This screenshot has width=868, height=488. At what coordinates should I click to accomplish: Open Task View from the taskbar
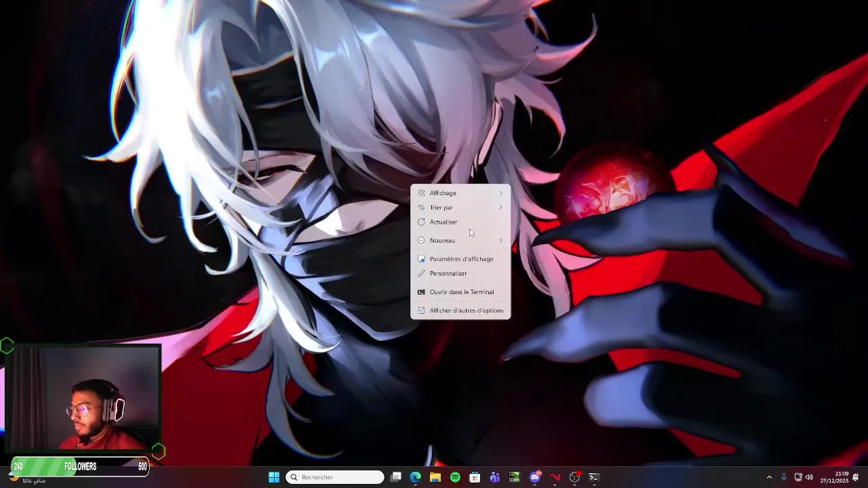tap(396, 477)
